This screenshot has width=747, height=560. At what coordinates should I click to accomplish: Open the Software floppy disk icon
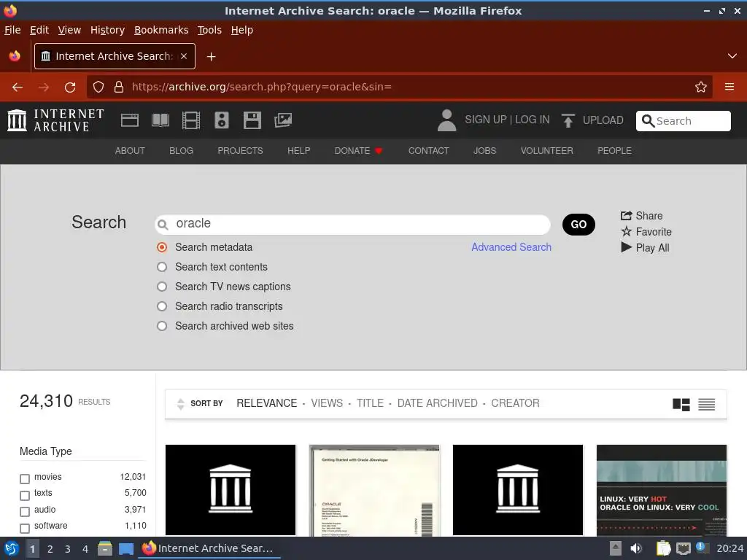(x=252, y=120)
